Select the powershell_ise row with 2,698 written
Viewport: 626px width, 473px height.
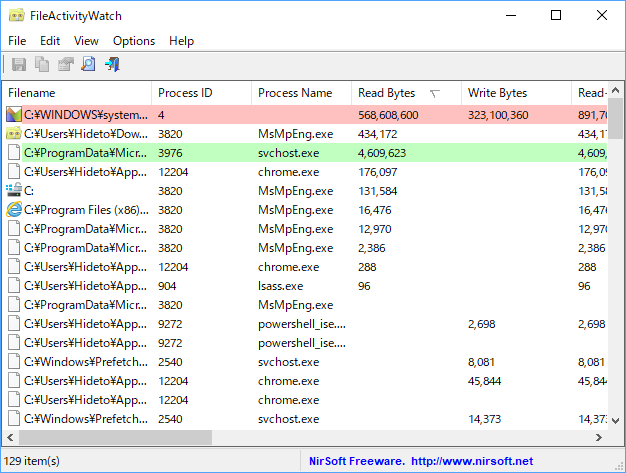click(x=305, y=324)
